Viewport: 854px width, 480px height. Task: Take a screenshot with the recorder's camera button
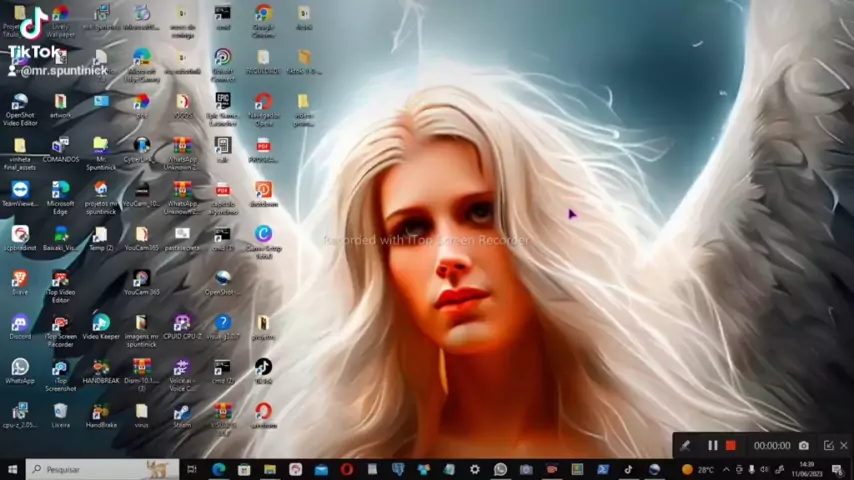coord(804,446)
